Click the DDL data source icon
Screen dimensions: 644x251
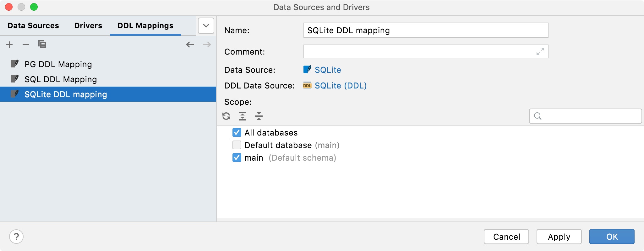pyautogui.click(x=307, y=85)
